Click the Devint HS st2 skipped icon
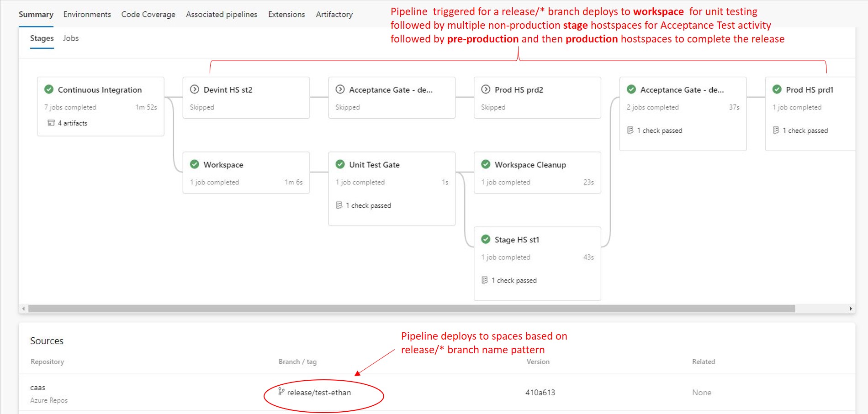Screen dimensions: 868x414 (x=195, y=89)
